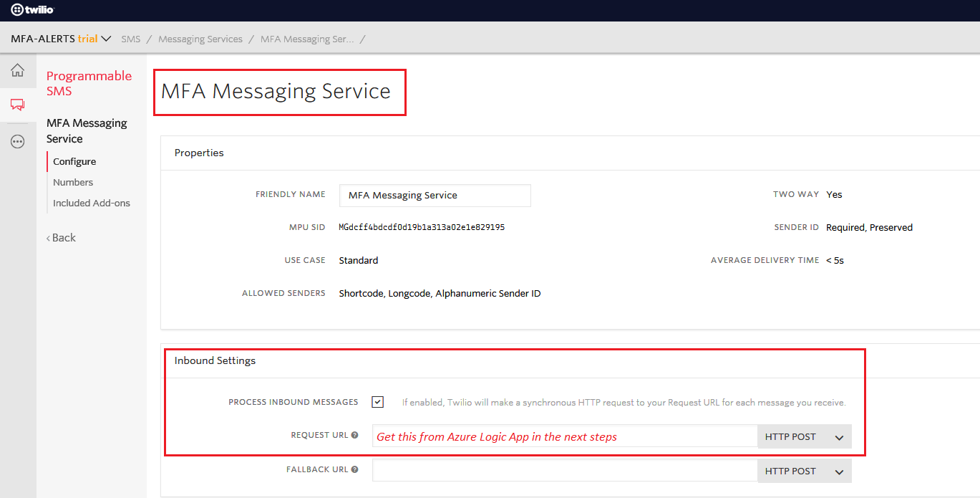This screenshot has width=980, height=498.
Task: Click the Request URL input field
Action: pos(565,436)
